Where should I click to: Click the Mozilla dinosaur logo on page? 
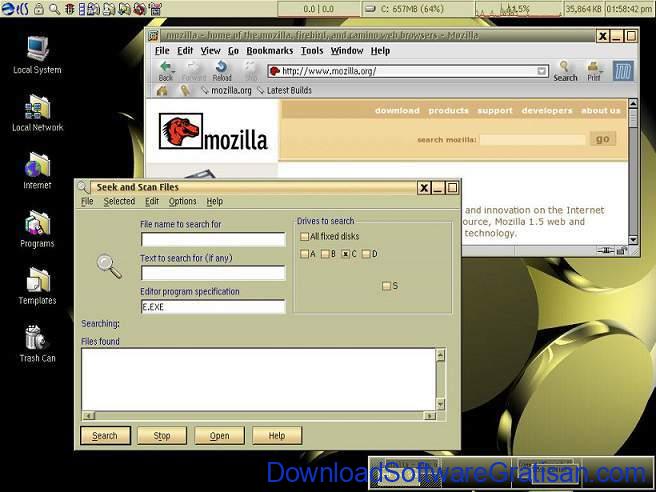pyautogui.click(x=181, y=131)
